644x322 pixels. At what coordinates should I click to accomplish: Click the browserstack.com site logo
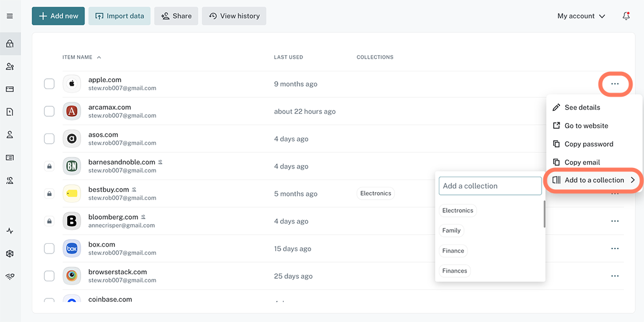pyautogui.click(x=72, y=276)
